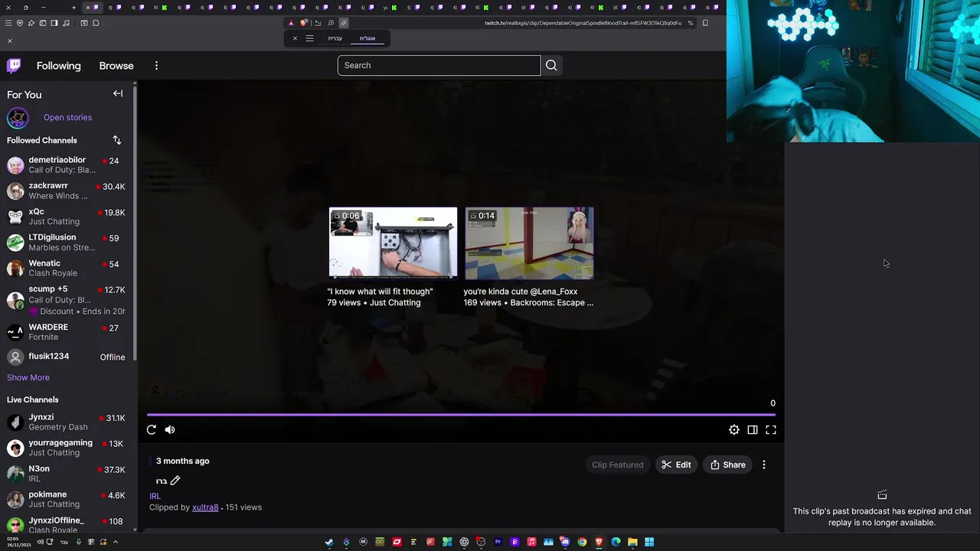Click the taskbar volume icon
980x551 pixels.
(x=40, y=542)
